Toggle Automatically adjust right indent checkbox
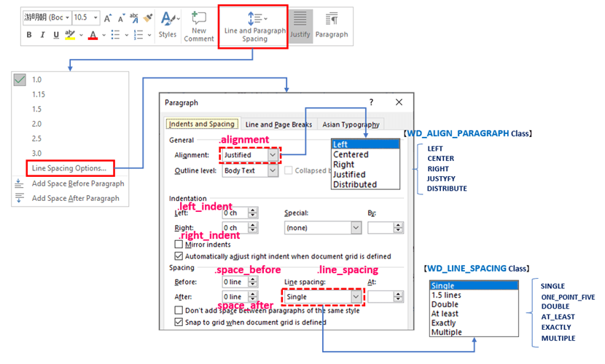Screen dimensions: 605x364 (x=179, y=256)
